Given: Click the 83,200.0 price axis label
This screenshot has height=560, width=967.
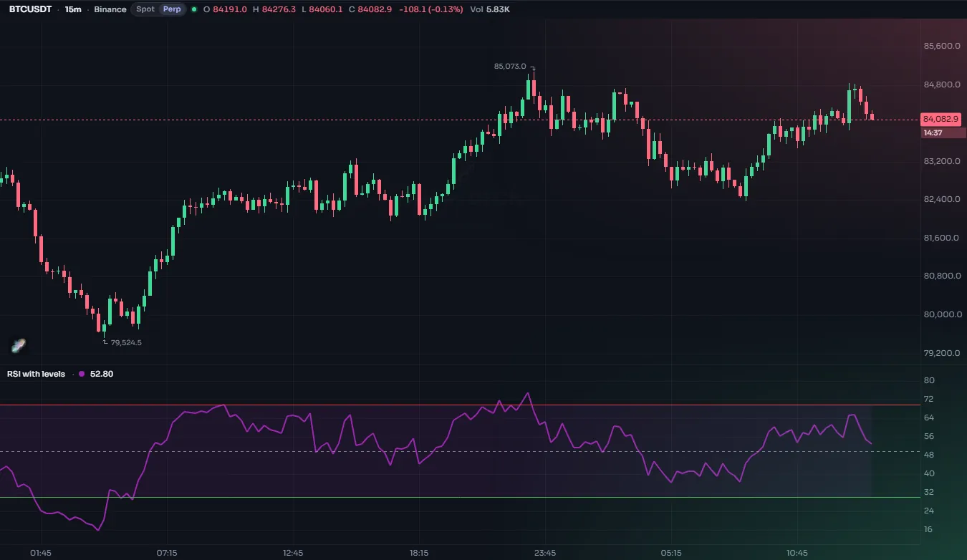Looking at the screenshot, I should 942,161.
